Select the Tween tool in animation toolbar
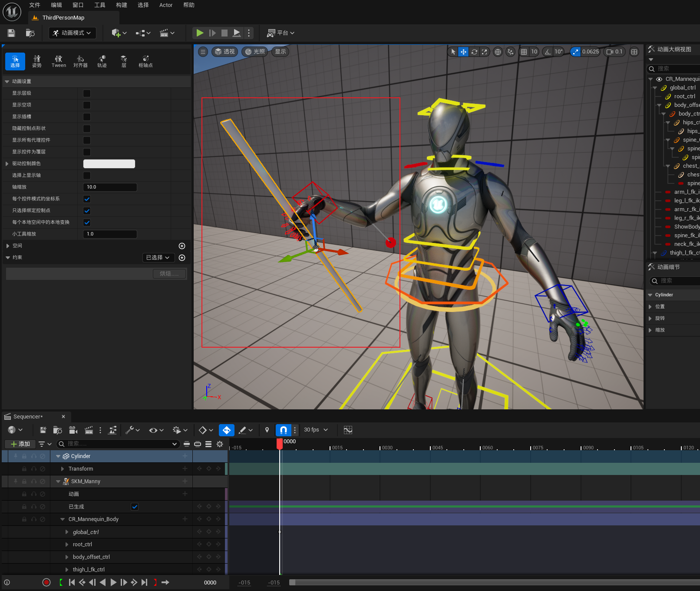 coord(59,61)
